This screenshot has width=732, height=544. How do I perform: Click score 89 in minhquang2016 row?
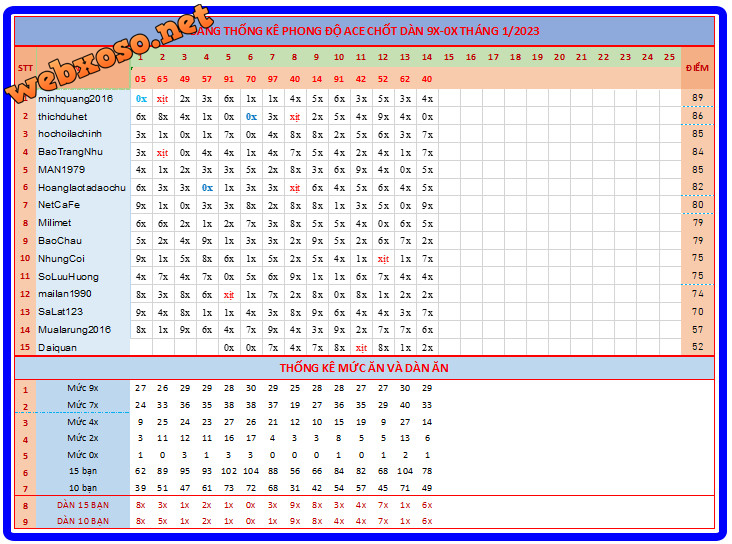(697, 98)
